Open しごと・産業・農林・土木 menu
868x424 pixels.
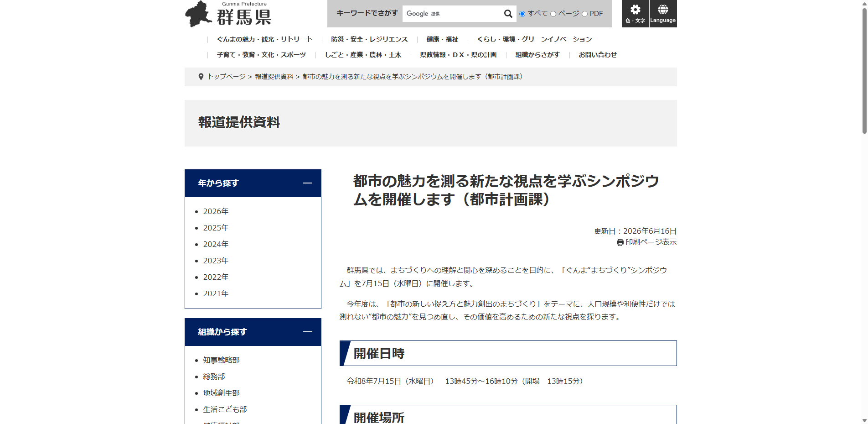click(x=363, y=55)
